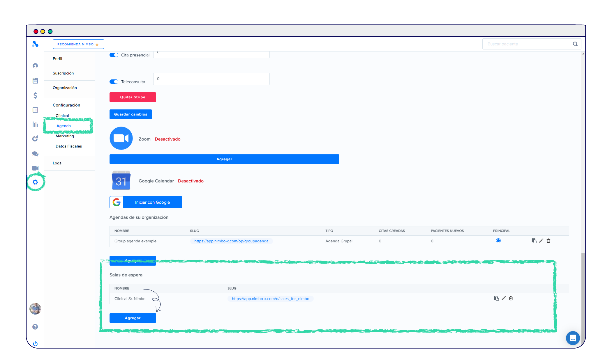Click the dollar sign billing icon
The width and height of the screenshot is (612, 364).
coord(35,95)
